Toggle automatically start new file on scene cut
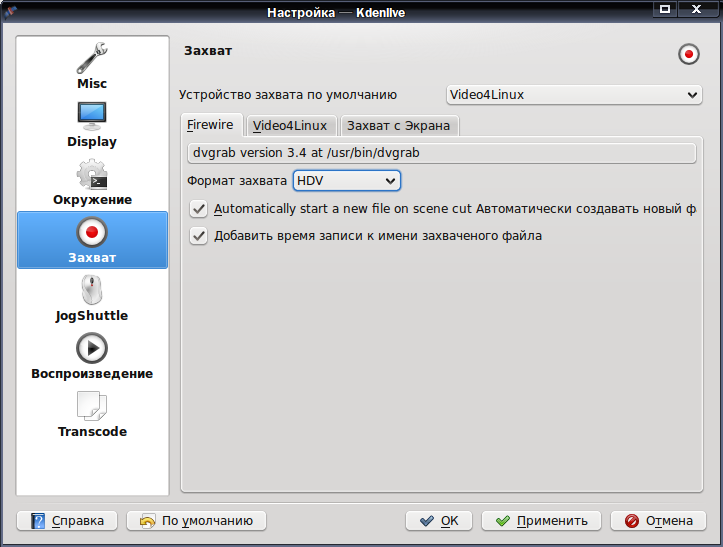The image size is (723, 547). (x=199, y=209)
